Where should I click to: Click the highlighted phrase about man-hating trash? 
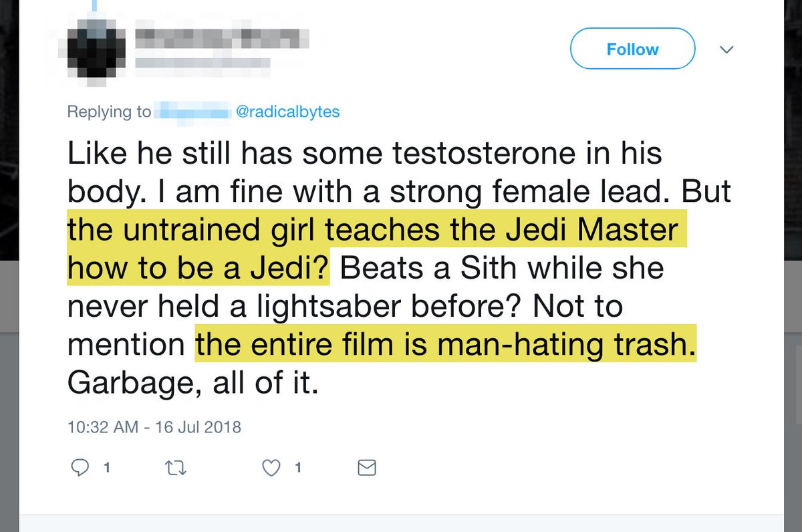pyautogui.click(x=446, y=346)
